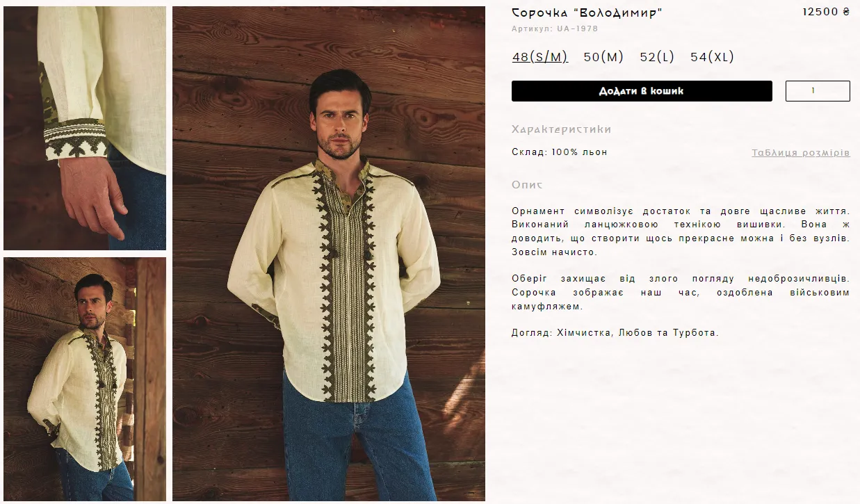Choose size 52(L)
860x504 pixels.
click(x=657, y=57)
